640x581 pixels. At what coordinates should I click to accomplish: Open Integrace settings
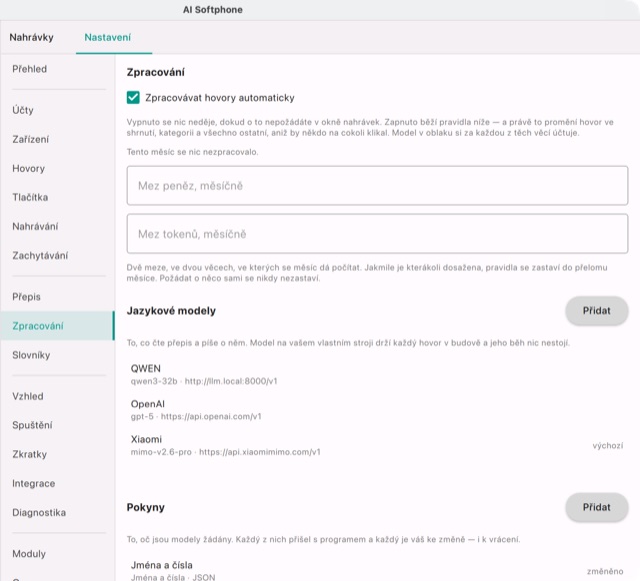(x=57, y=483)
